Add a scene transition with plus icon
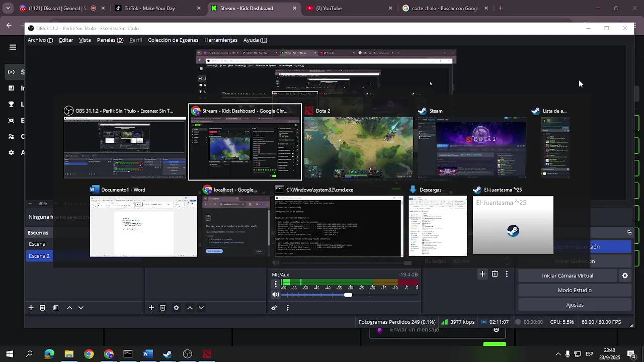The image size is (644, 362). point(482,274)
